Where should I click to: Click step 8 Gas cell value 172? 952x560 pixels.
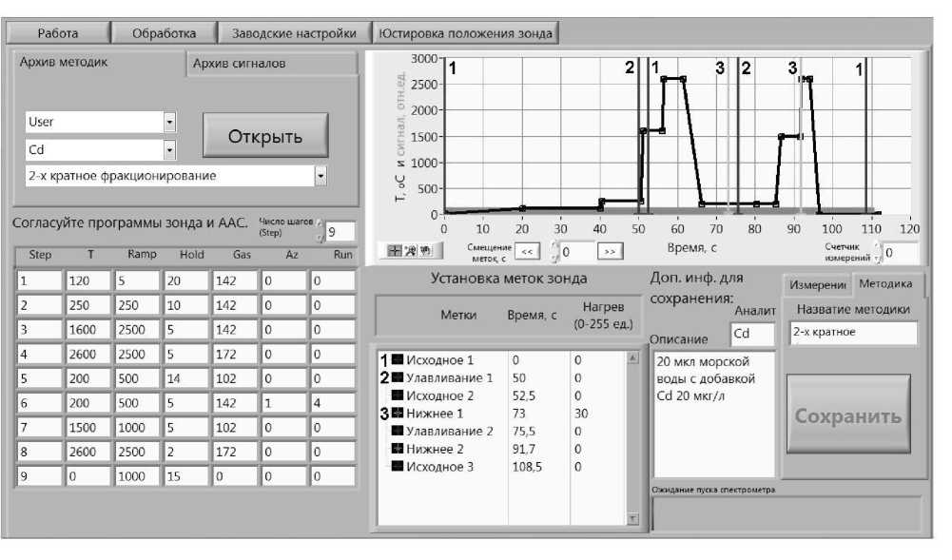point(234,452)
